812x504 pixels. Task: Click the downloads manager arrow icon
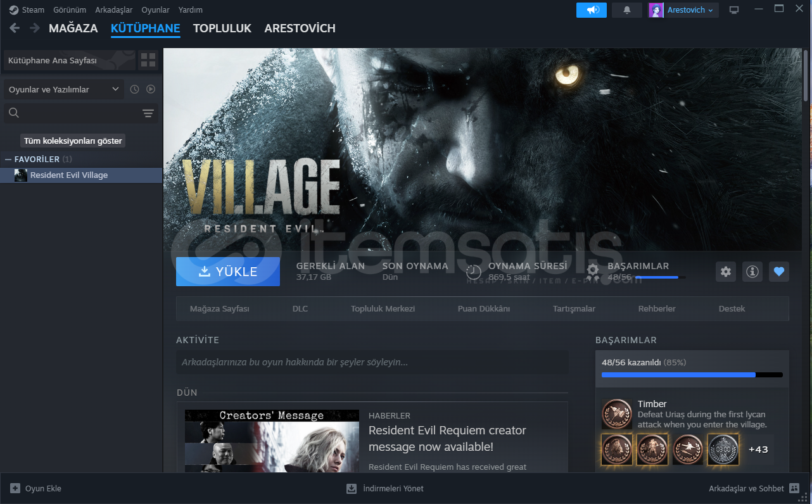point(352,489)
